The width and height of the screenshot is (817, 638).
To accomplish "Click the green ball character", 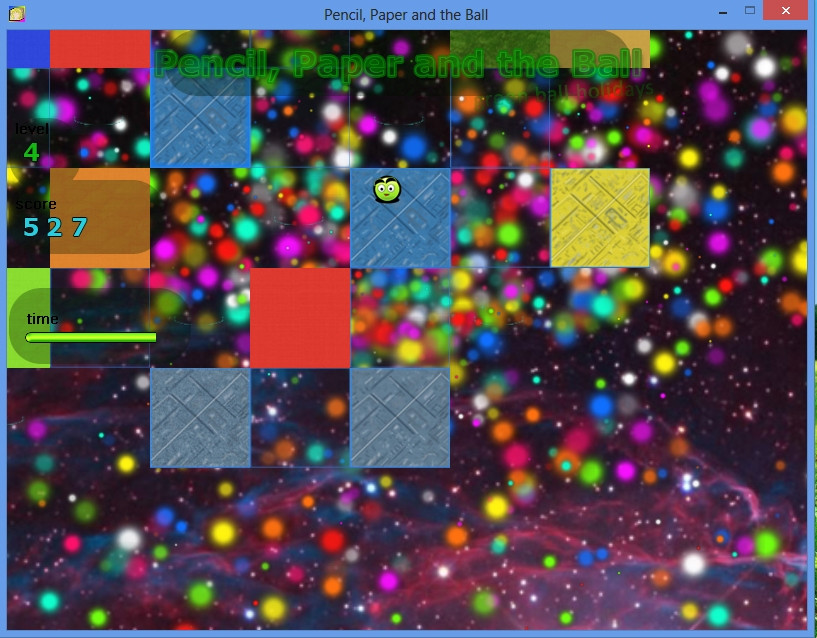I will (387, 189).
